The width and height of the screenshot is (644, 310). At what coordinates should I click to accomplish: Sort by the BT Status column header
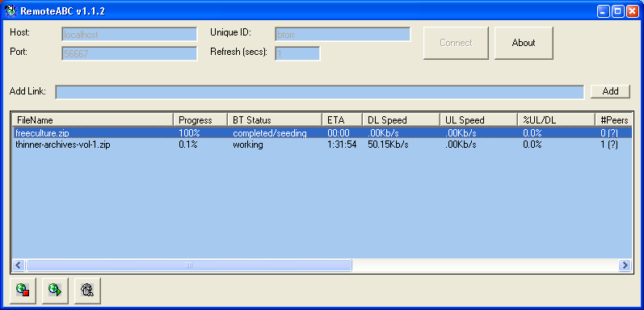point(275,120)
